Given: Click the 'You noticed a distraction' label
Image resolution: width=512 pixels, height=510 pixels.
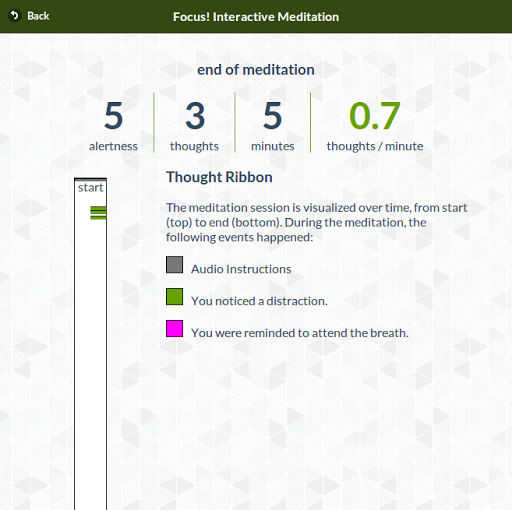Looking at the screenshot, I should click(259, 301).
